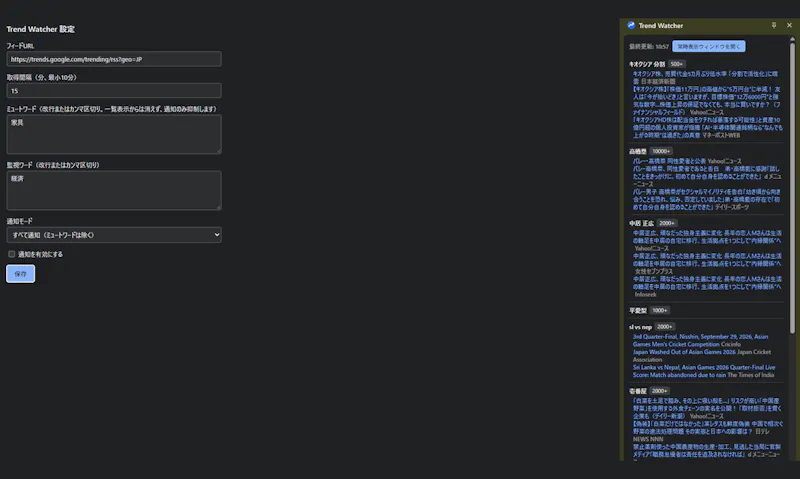Select the sl vs nep trend heading

point(640,327)
